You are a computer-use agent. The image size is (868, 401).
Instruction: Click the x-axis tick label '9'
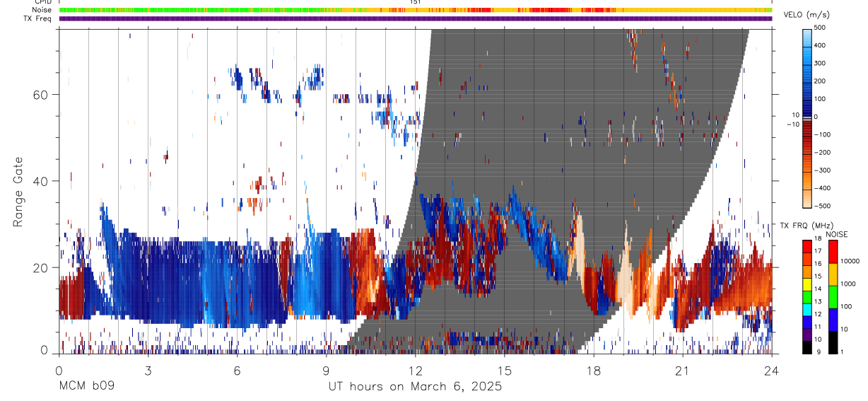coord(326,371)
